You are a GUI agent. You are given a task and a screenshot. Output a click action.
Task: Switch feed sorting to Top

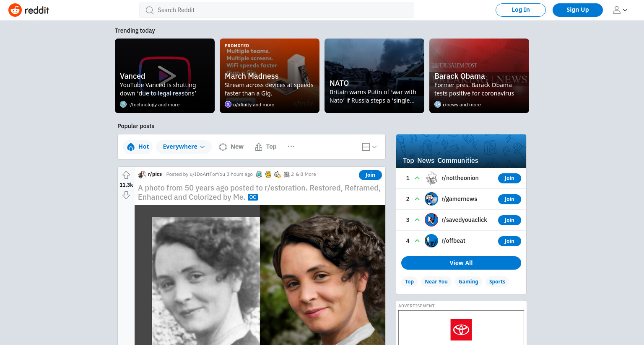(x=266, y=147)
